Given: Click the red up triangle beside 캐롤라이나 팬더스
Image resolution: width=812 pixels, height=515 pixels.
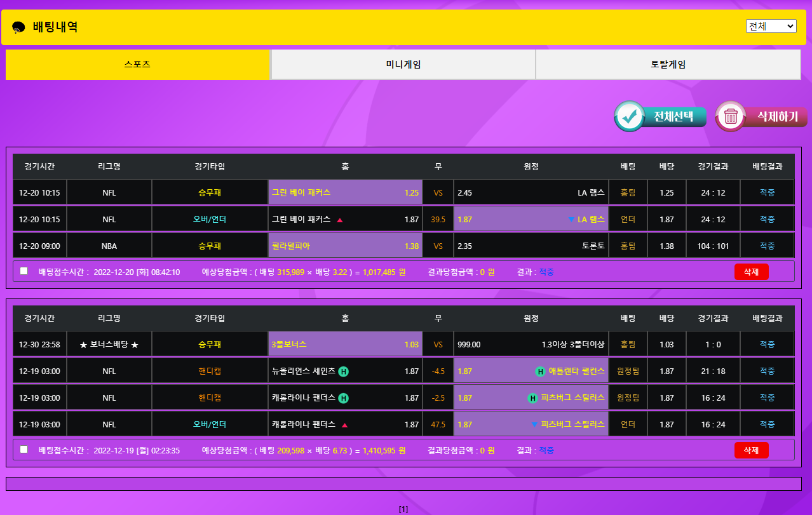Looking at the screenshot, I should 344,425.
